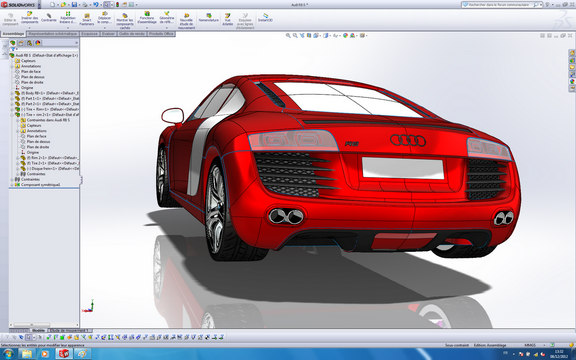Expand the Part 2<1> component node

[12, 104]
